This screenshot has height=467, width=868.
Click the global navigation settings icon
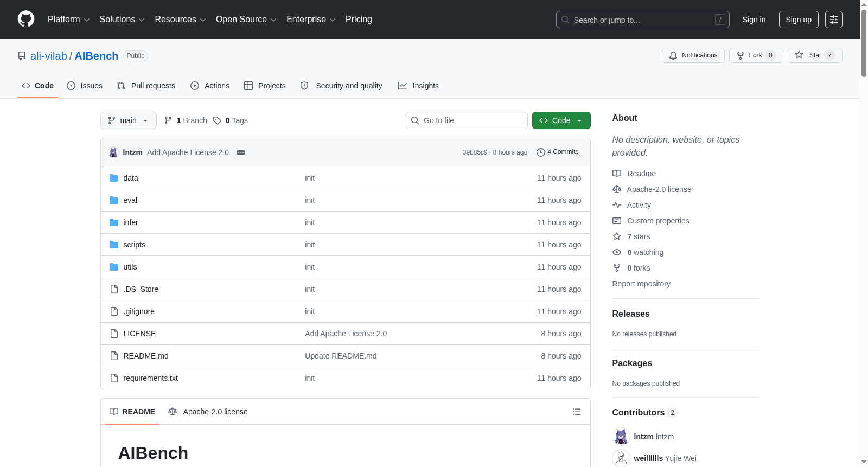pos(834,20)
